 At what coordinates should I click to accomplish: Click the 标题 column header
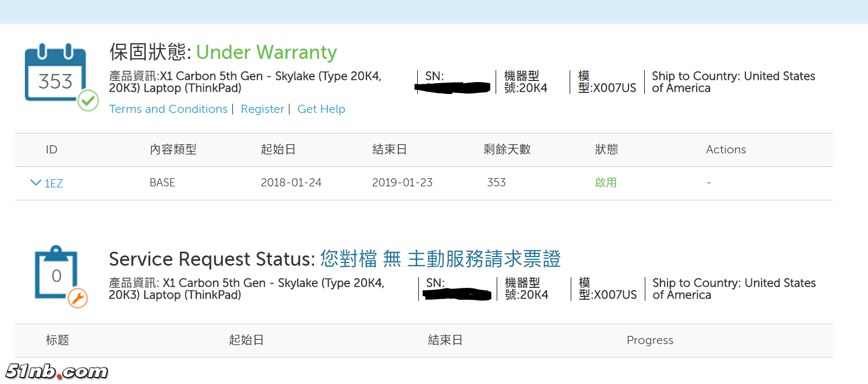click(x=57, y=340)
